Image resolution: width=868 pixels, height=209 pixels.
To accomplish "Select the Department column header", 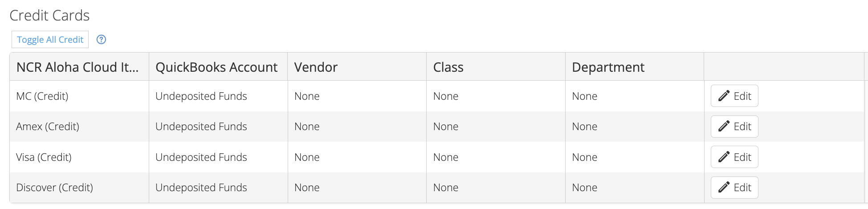I will tap(635, 67).
